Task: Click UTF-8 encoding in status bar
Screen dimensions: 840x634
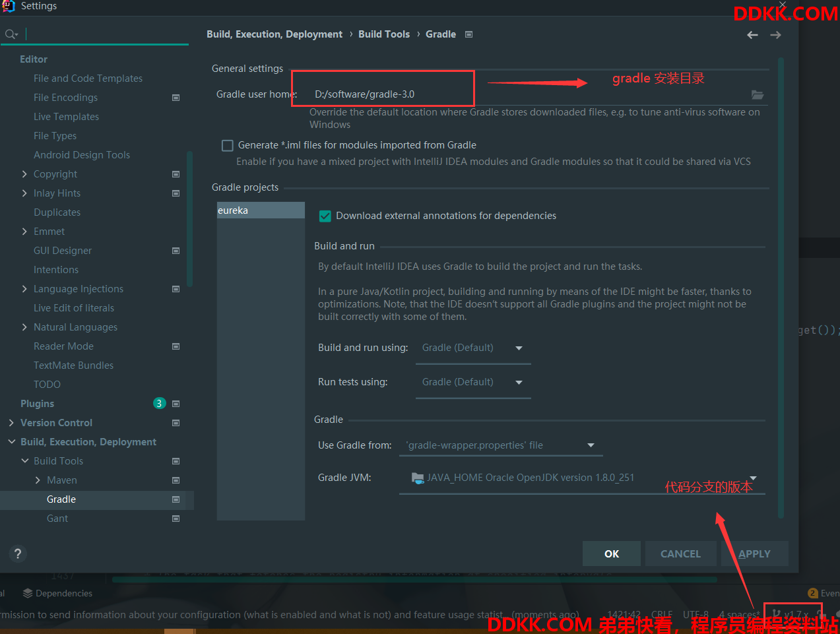Action: pos(695,615)
